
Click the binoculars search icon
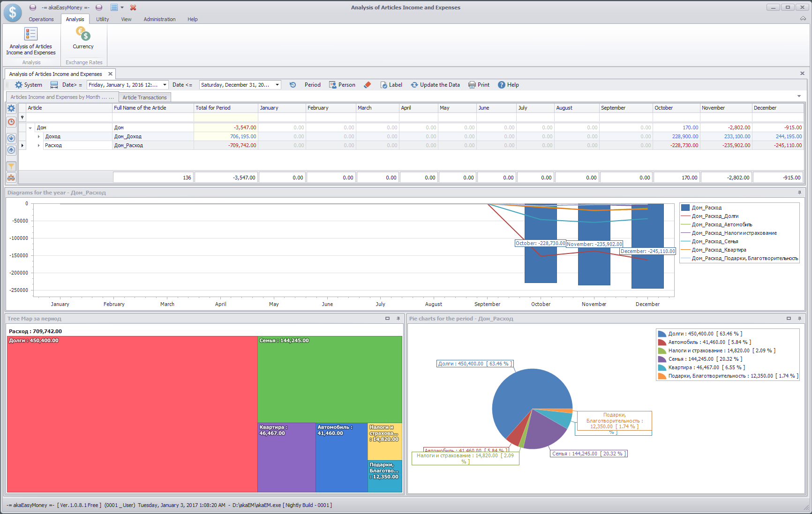pyautogui.click(x=11, y=178)
